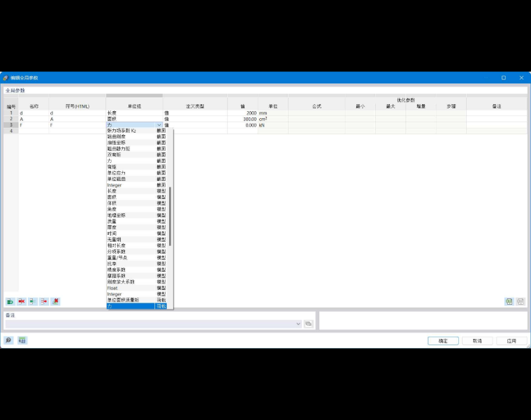The image size is (531, 420).
Task: Maximize the global parameters dialog
Action: 504,78
